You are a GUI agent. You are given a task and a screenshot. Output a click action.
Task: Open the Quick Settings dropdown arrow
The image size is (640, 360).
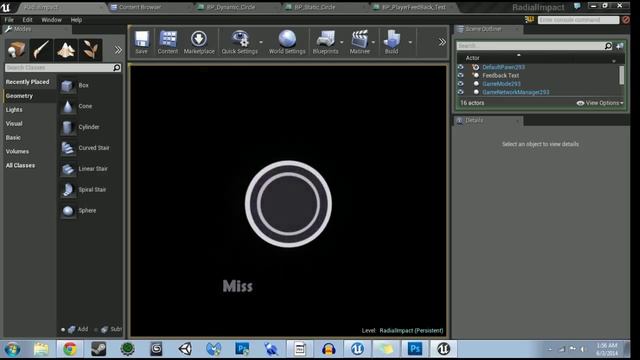261,42
